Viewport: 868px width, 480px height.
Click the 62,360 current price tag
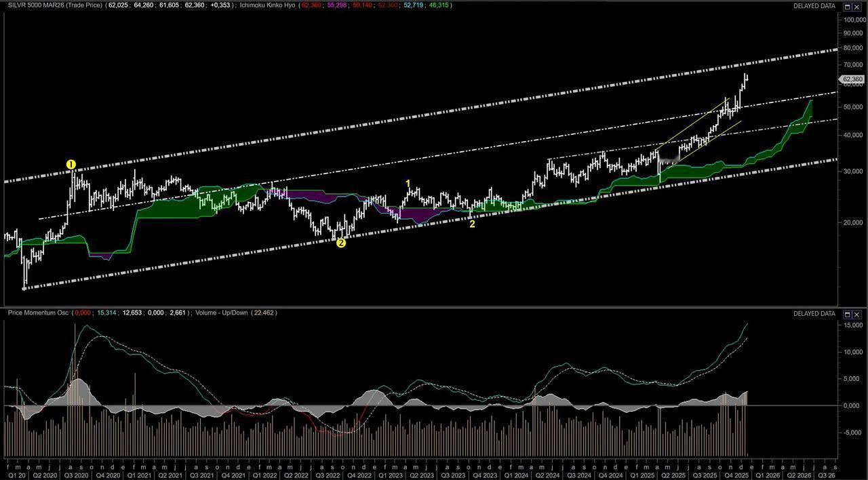(852, 79)
